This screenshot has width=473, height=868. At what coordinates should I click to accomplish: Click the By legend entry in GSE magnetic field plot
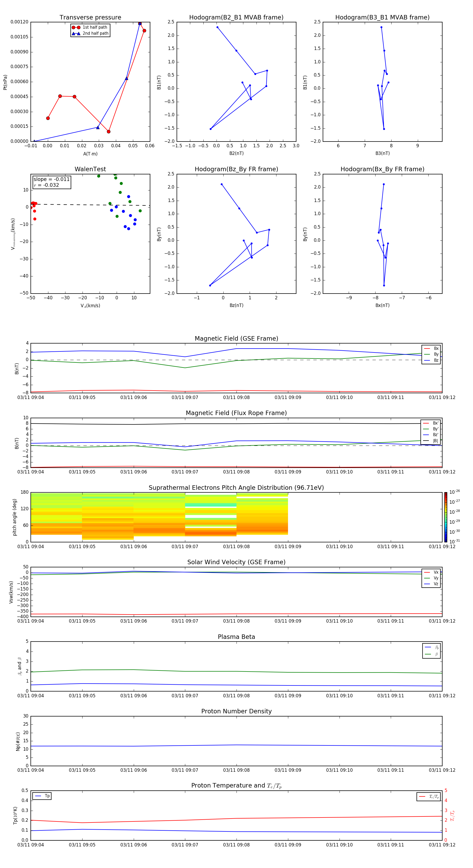tap(431, 354)
